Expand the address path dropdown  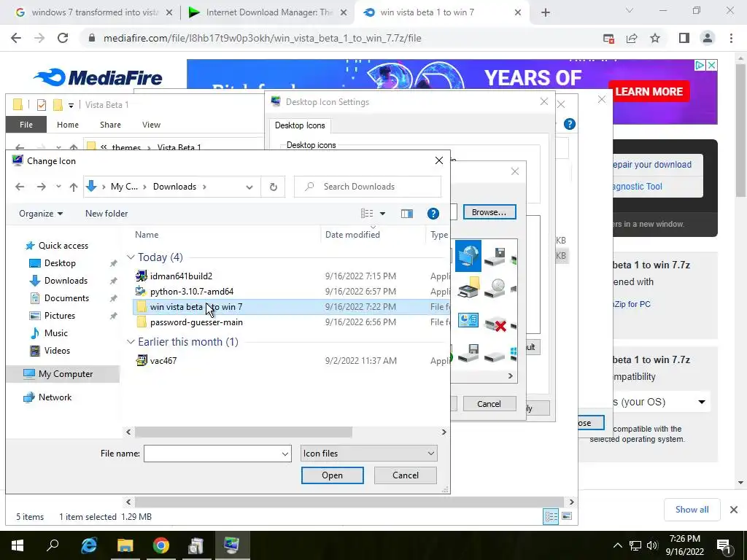249,187
